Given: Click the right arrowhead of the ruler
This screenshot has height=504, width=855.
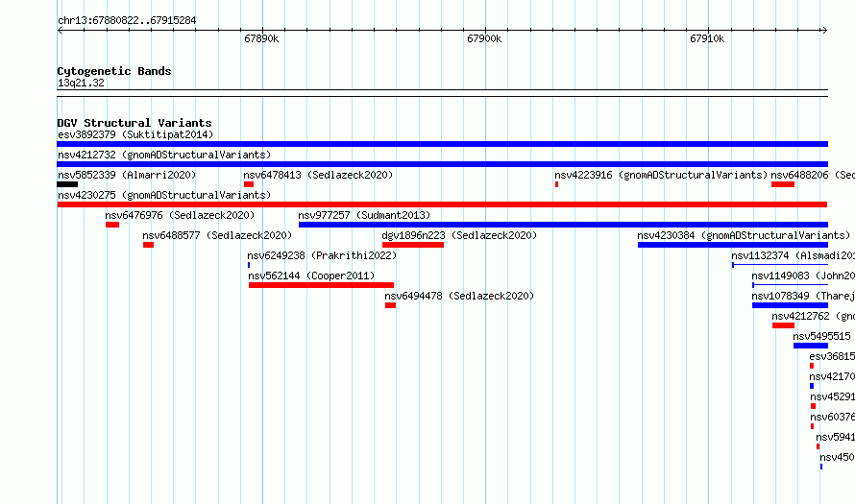Looking at the screenshot, I should coord(824,31).
